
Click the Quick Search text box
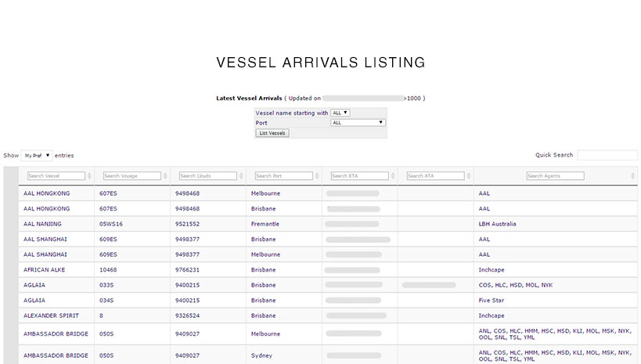607,155
